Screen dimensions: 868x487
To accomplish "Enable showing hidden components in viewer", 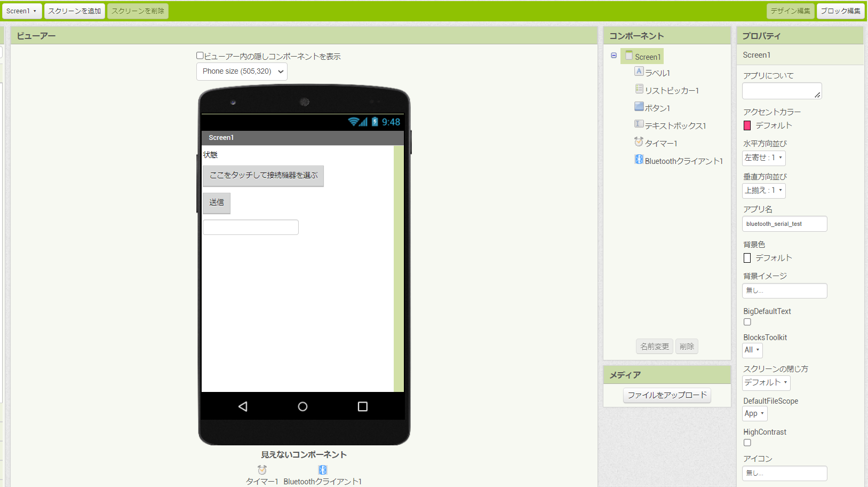I will [200, 56].
